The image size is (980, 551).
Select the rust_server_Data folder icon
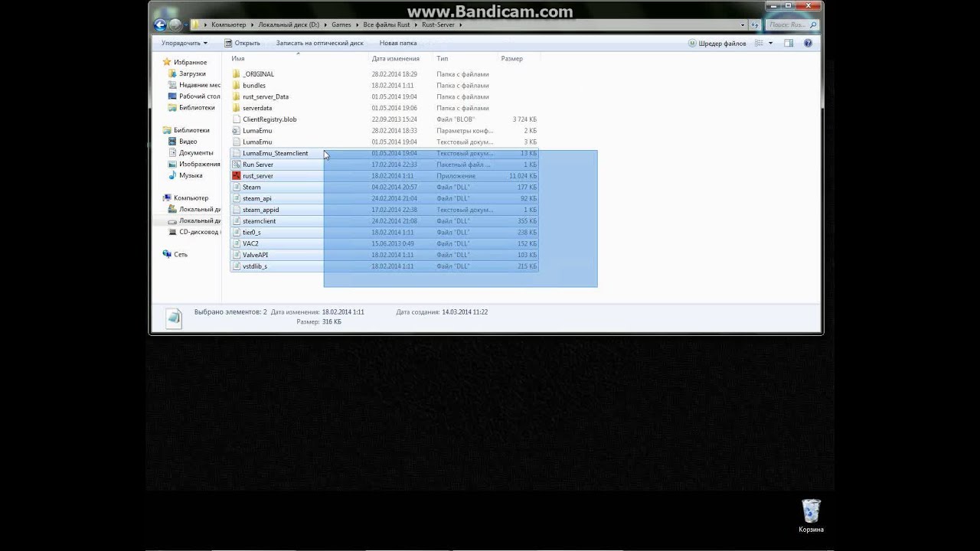(237, 96)
